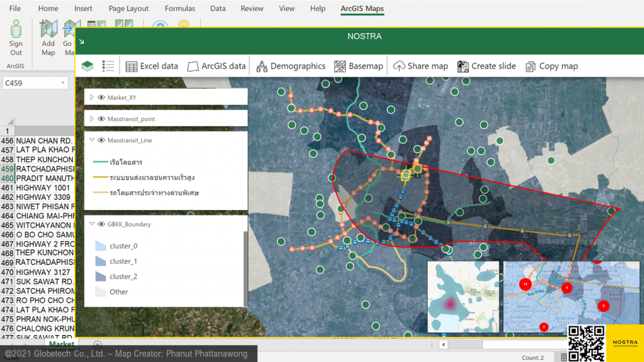The width and height of the screenshot is (644, 362).
Task: Click the Share map cloud icon
Action: [399, 67]
